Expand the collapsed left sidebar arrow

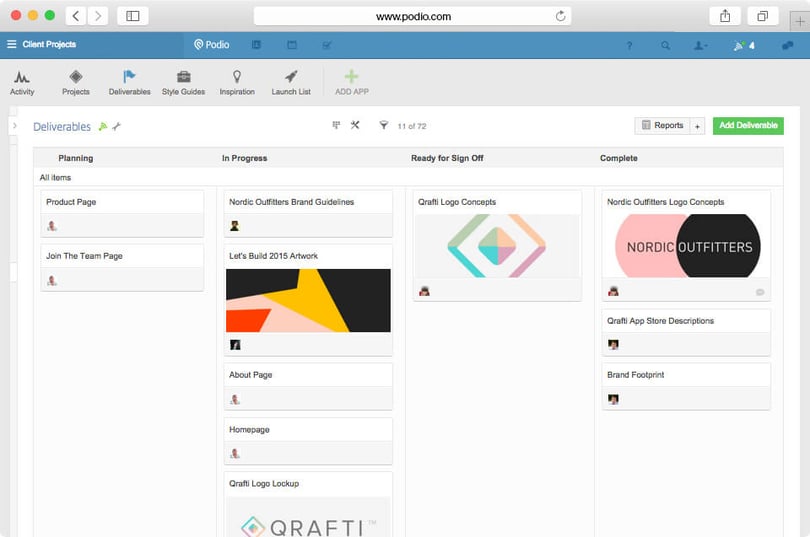[14, 125]
